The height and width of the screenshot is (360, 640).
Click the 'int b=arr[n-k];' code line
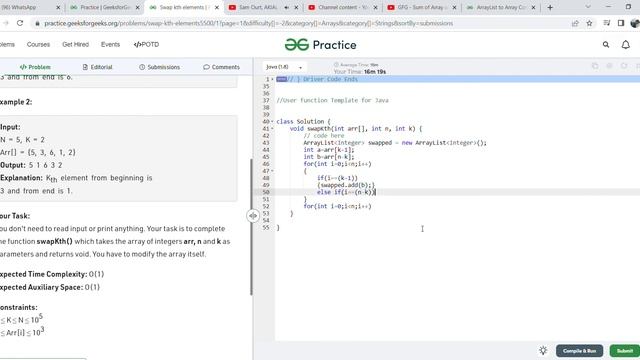pyautogui.click(x=329, y=157)
